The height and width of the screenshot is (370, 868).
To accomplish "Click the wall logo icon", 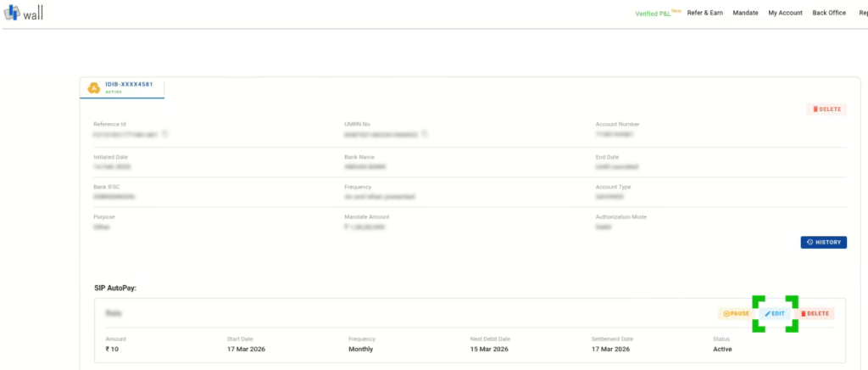I will 12,14.
